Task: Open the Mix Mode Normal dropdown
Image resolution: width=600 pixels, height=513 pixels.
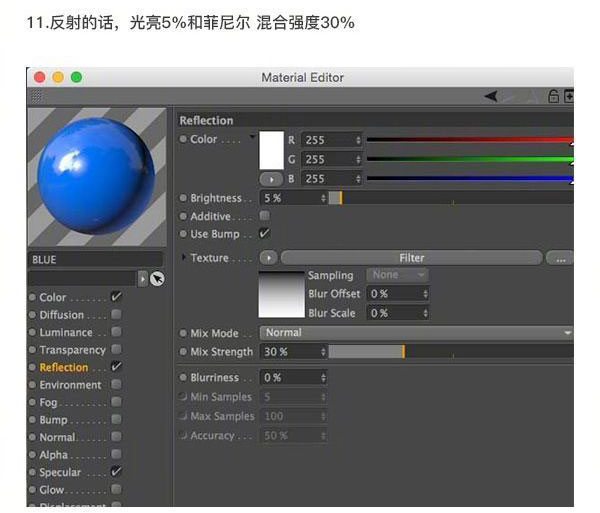Action: click(416, 333)
